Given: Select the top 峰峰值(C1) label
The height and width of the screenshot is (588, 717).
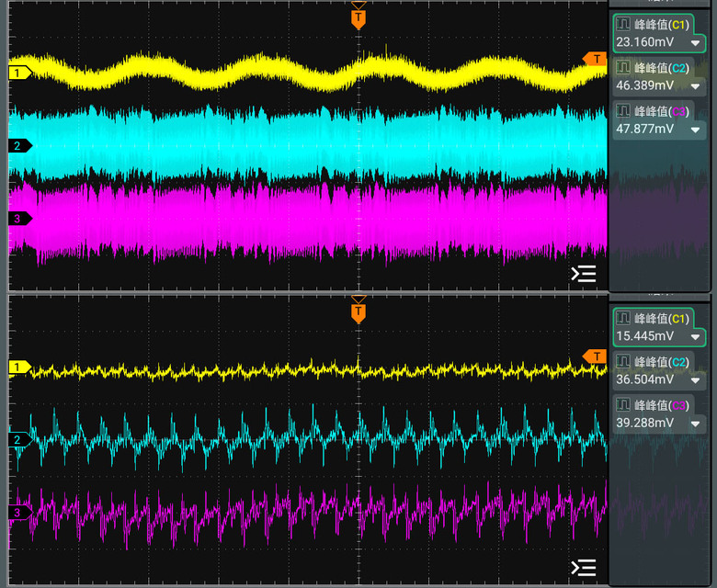Looking at the screenshot, I should pos(662,25).
